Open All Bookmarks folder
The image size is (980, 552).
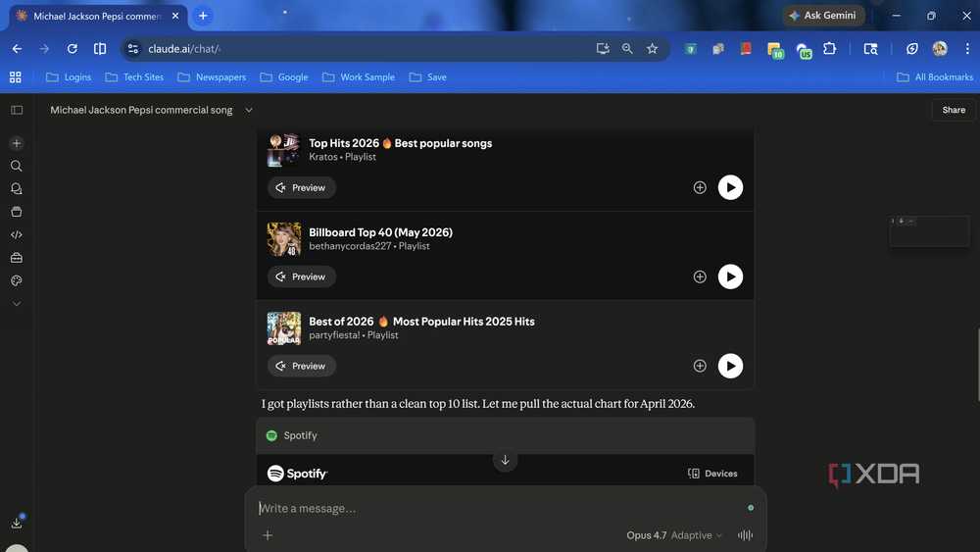[x=935, y=76]
